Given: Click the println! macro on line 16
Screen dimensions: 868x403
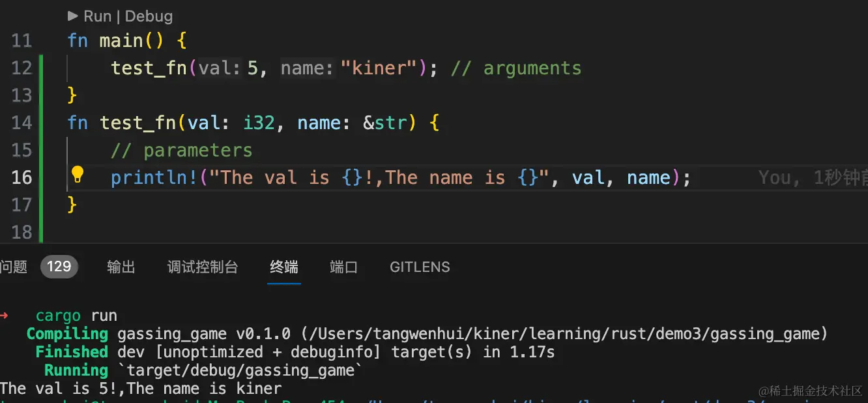Looking at the screenshot, I should [x=154, y=178].
